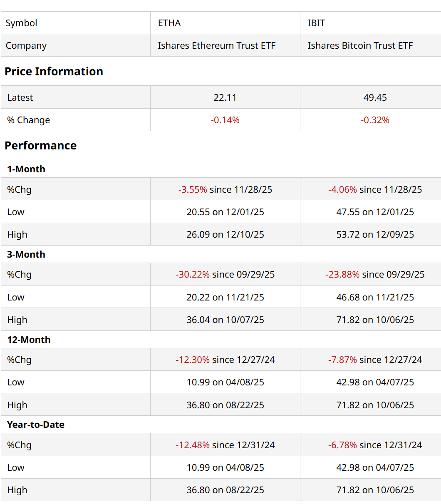Click IBIT 1-month low 47.55 on 12/01/25

375,212
